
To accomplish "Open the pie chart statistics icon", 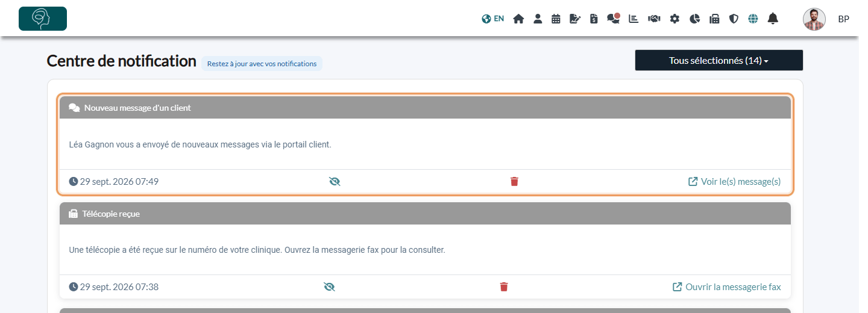I will [694, 19].
